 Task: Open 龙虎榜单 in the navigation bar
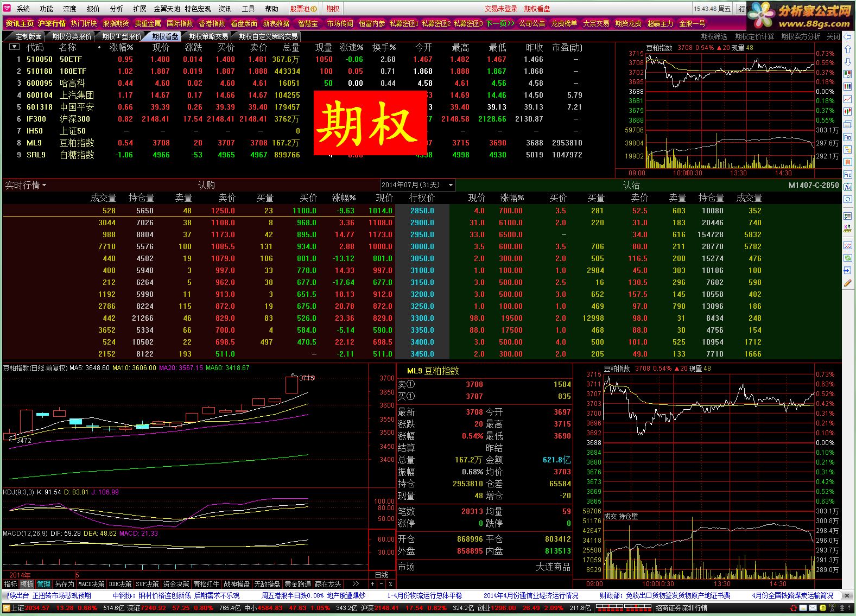point(564,23)
